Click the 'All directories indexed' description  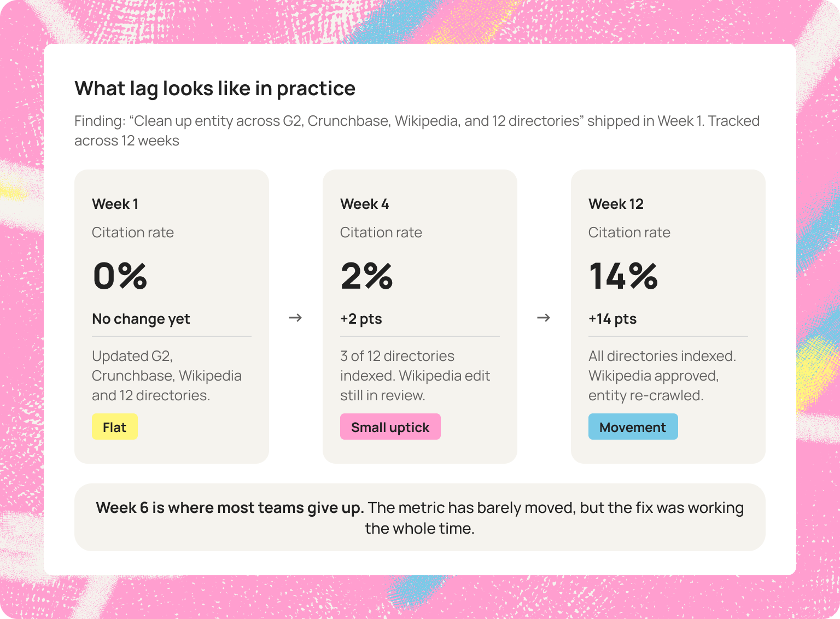click(x=662, y=376)
